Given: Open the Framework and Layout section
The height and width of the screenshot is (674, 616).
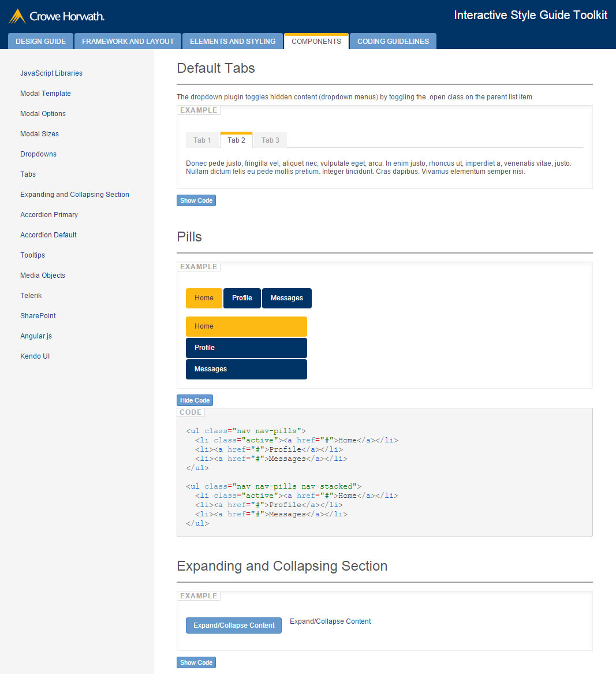Looking at the screenshot, I should tap(127, 41).
